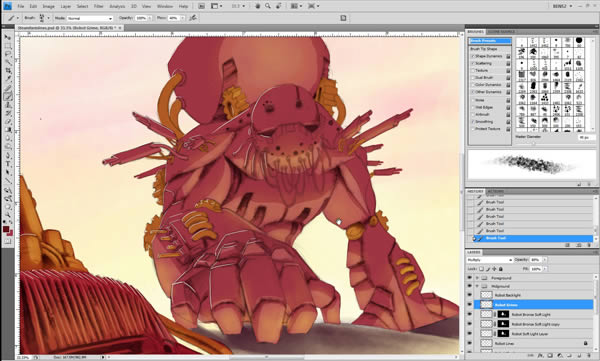The width and height of the screenshot is (600, 361).
Task: Select the Zoom tool in the toolbox
Action: tap(7, 215)
